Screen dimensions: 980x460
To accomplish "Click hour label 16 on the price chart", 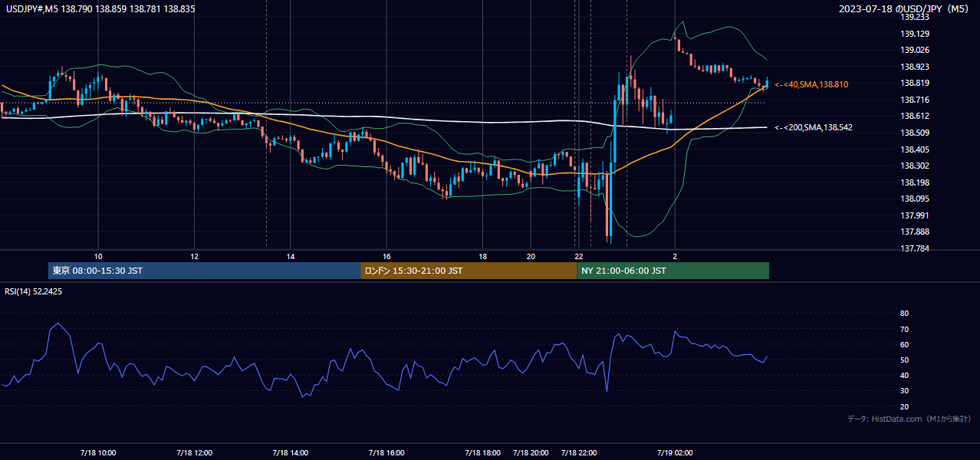I will [x=386, y=256].
